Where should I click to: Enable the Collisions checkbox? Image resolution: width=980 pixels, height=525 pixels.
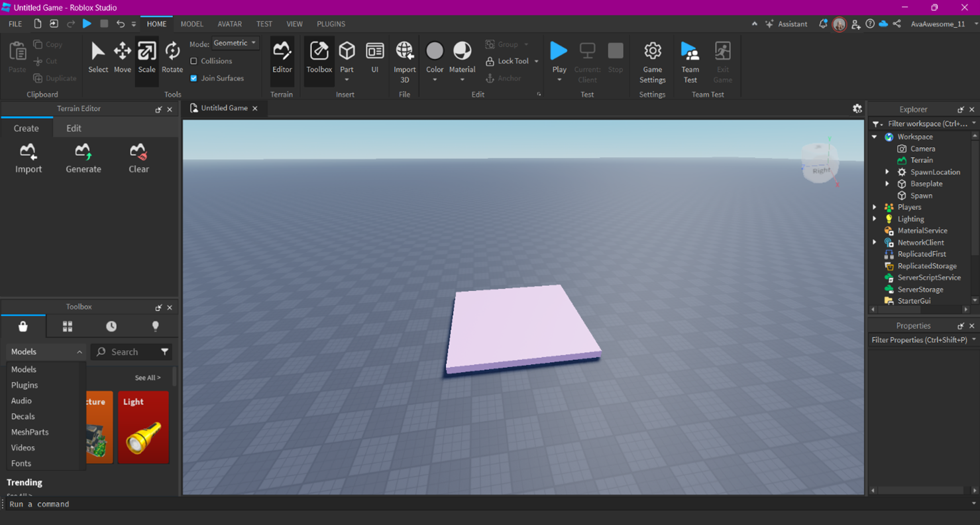point(193,61)
